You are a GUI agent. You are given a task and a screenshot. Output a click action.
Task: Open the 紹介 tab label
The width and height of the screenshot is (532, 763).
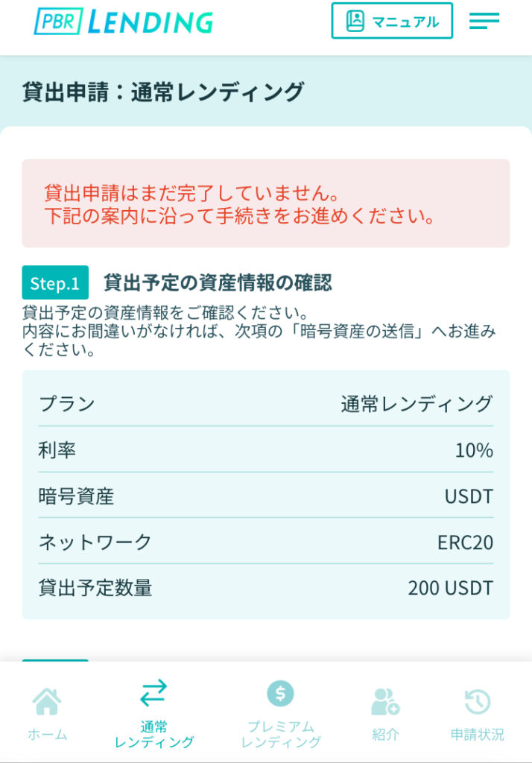(x=385, y=734)
